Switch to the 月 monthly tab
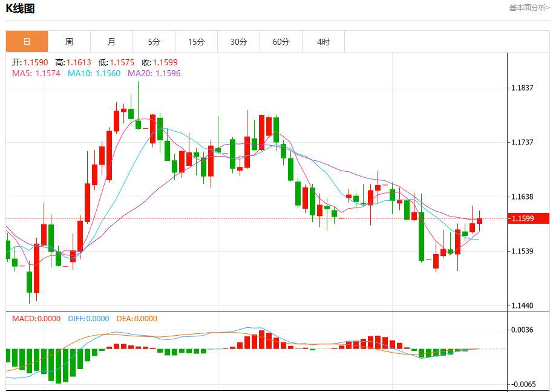Image resolution: width=553 pixels, height=392 pixels. point(111,42)
